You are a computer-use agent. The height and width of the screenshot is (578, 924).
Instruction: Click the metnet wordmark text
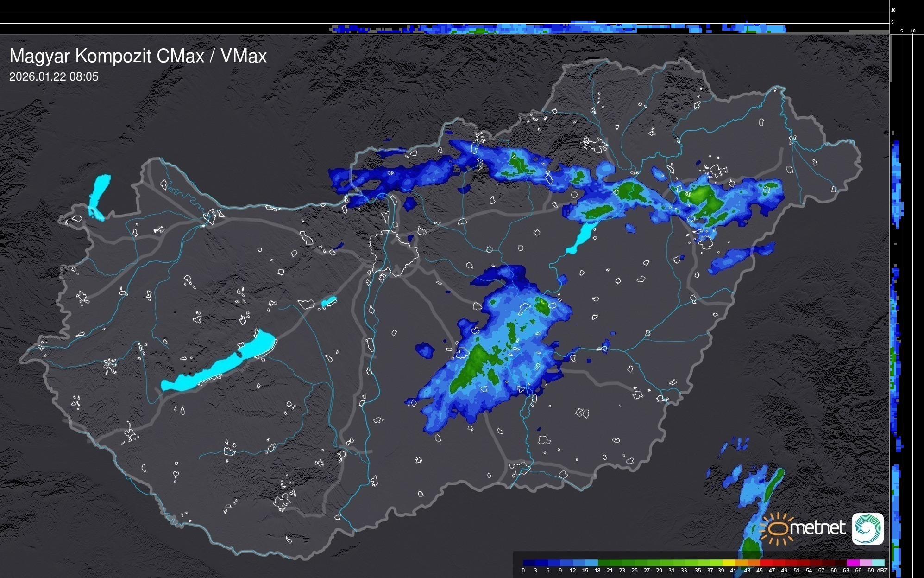[x=818, y=528]
